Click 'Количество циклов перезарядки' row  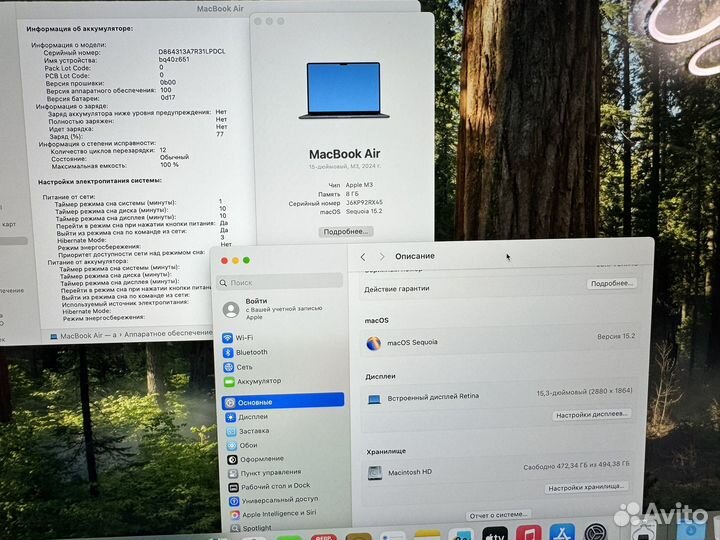pyautogui.click(x=108, y=151)
